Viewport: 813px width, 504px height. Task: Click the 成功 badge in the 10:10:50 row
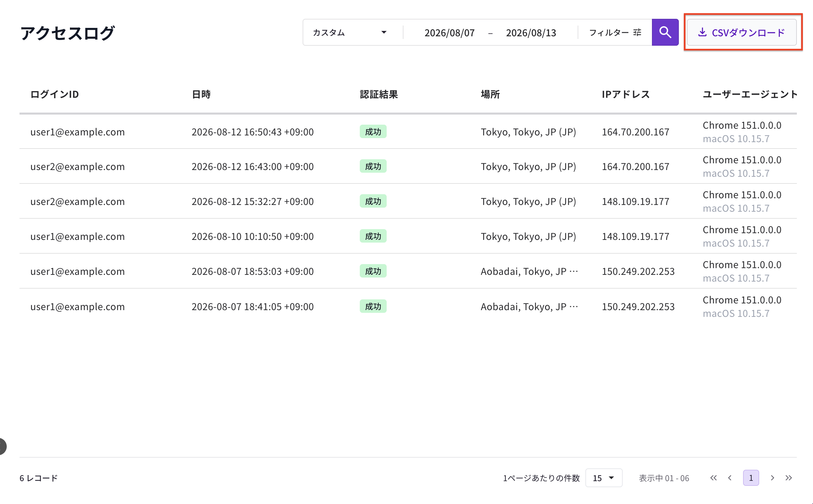373,236
